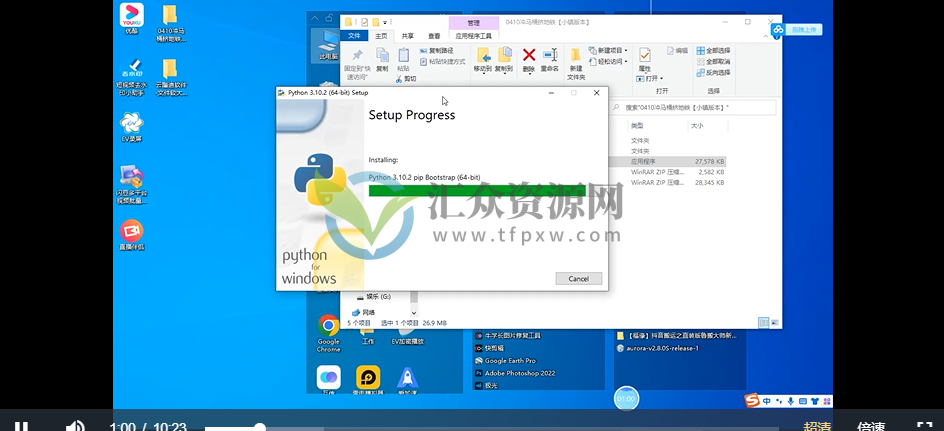Open the Youku desktop icon

(131, 15)
